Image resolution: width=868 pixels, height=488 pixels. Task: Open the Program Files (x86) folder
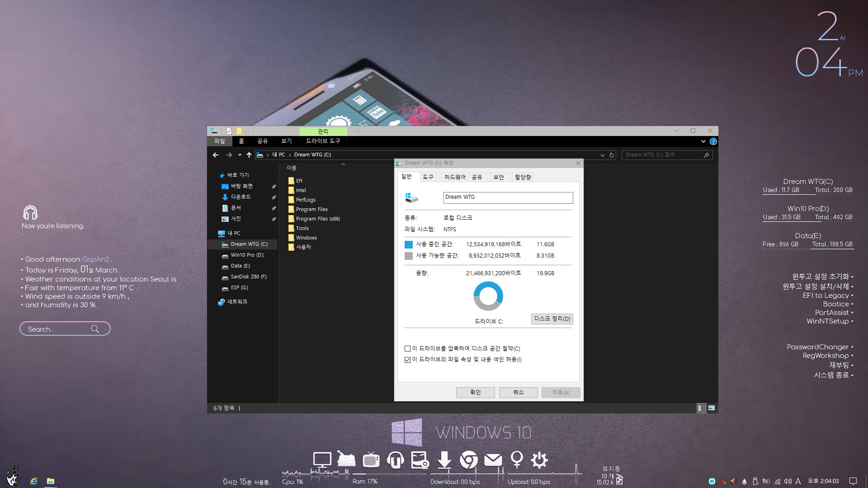tap(317, 219)
